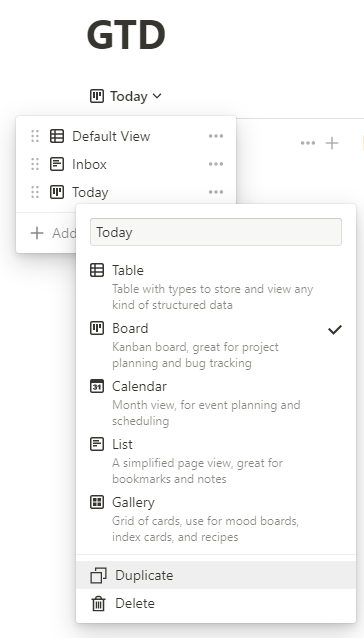Select the List view type
The width and height of the screenshot is (364, 638).
coord(216,461)
